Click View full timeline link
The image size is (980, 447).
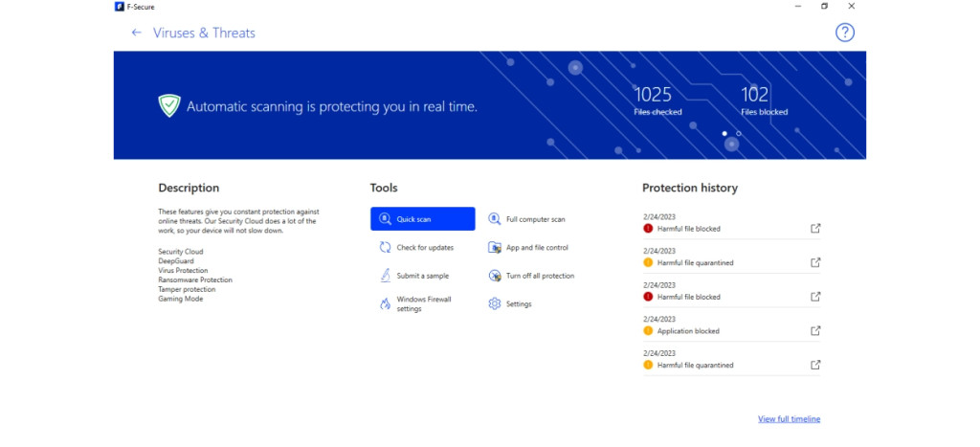coord(789,419)
